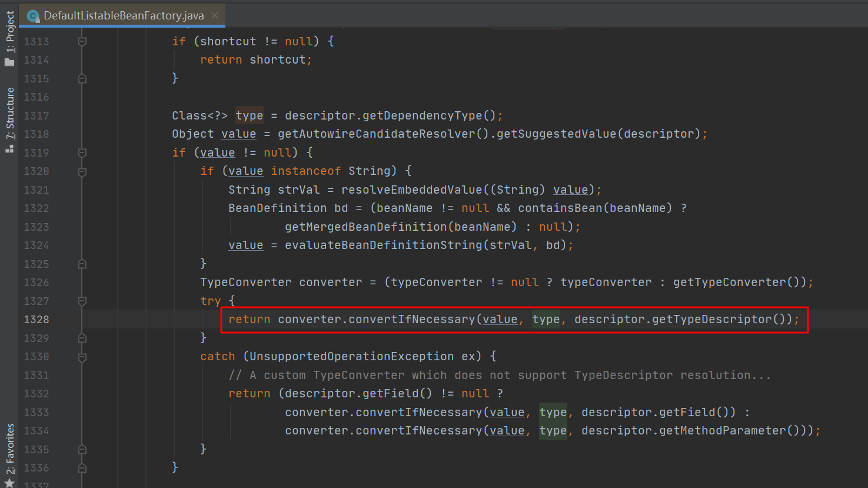Collapse the if block at line 1319
868x488 pixels.
[x=82, y=152]
